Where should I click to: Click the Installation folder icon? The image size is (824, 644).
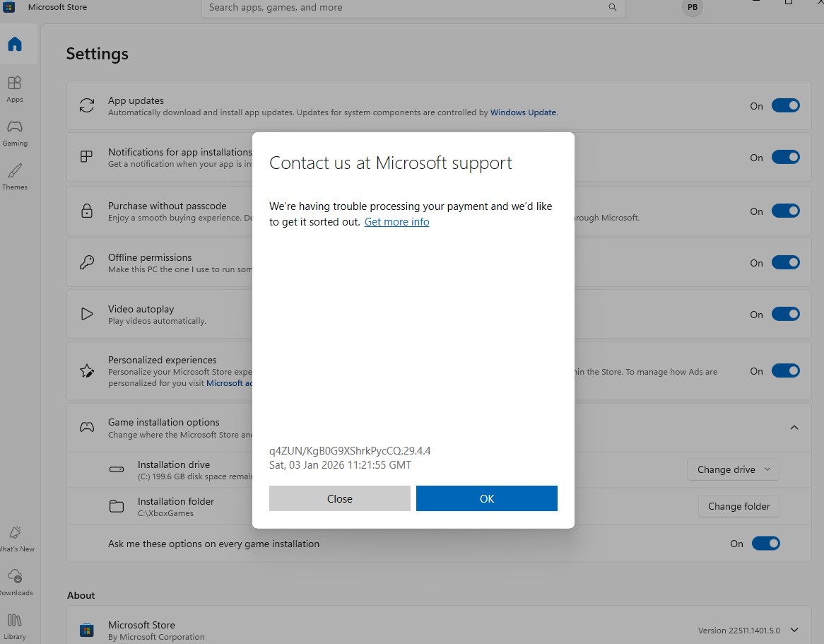116,506
